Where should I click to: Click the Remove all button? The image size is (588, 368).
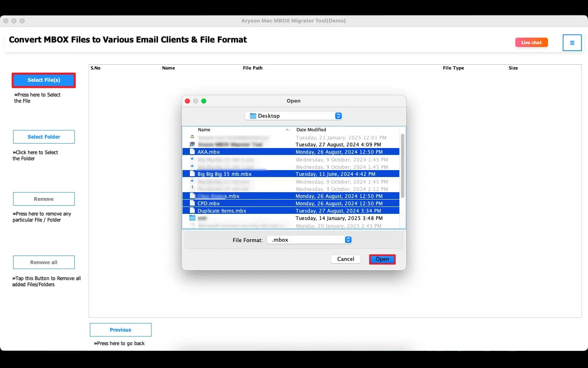tap(44, 262)
